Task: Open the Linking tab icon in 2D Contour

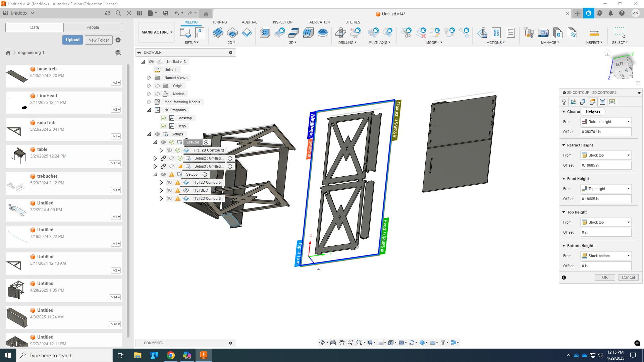Action: [x=612, y=102]
